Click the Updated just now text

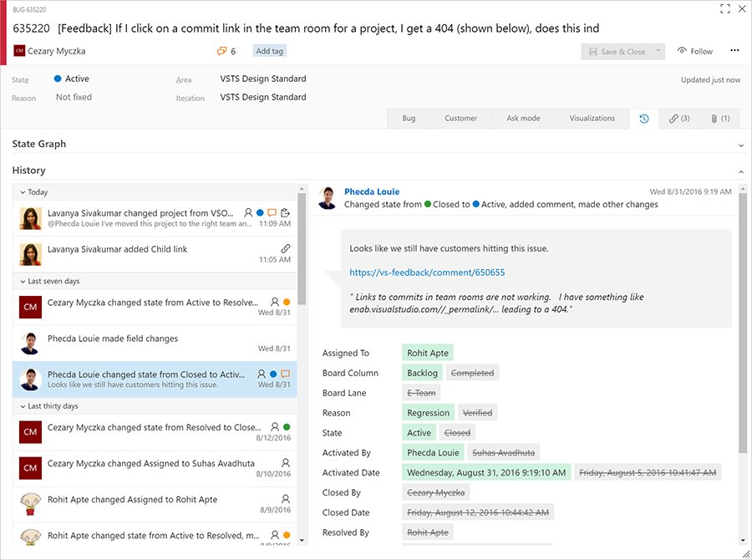pos(710,79)
